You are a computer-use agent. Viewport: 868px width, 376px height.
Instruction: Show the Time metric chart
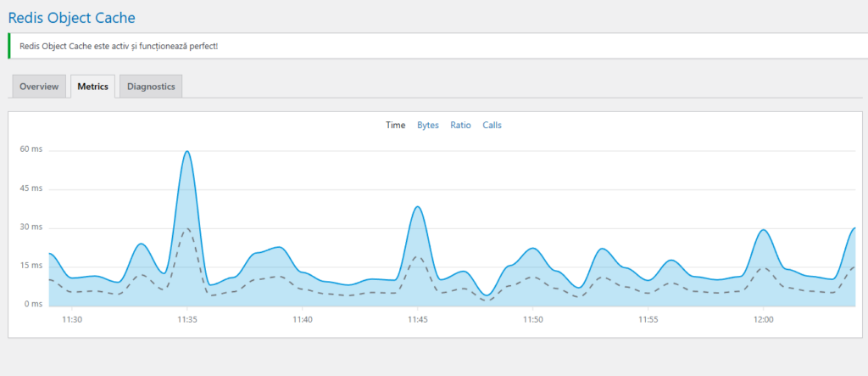[x=396, y=126]
